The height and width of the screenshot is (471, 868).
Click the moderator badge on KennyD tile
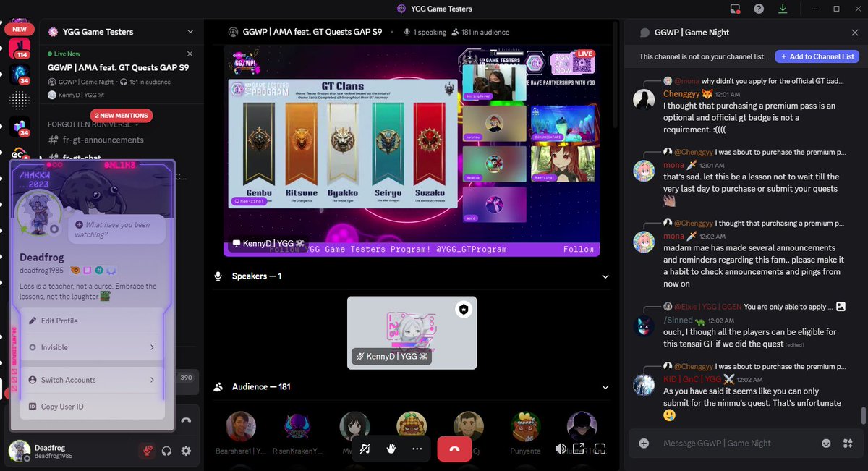[464, 310]
